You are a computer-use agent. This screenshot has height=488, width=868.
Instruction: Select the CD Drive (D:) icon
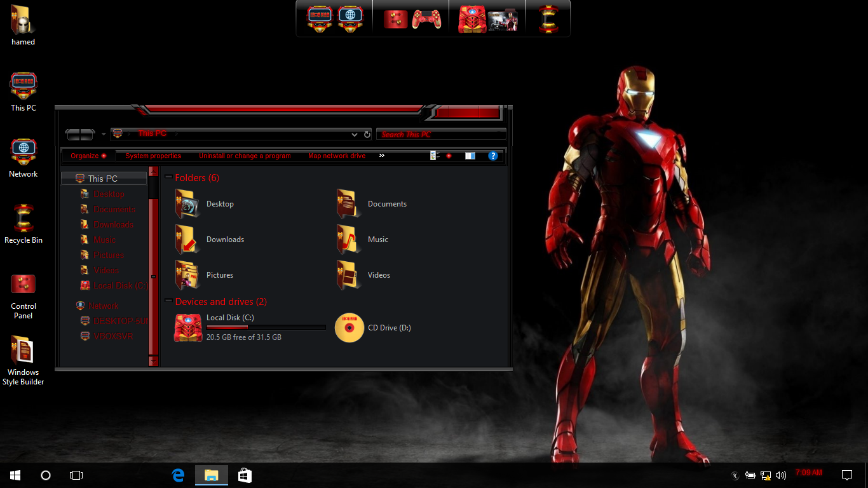(349, 328)
